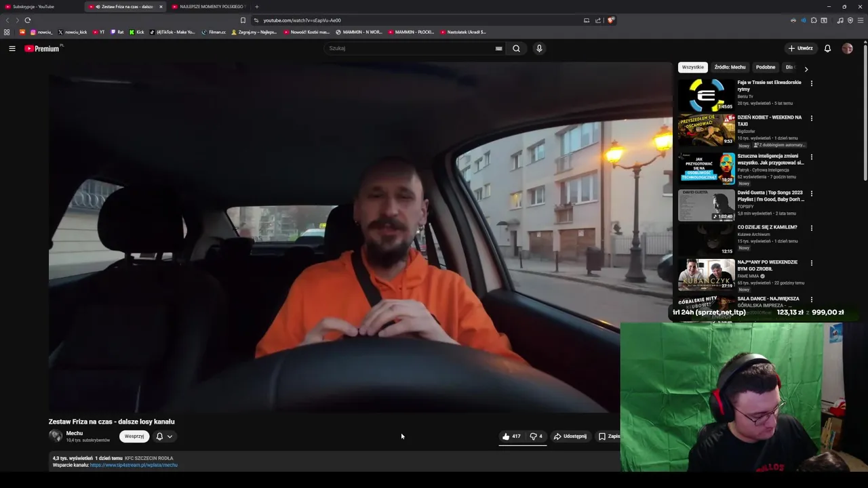Open the browser music note playlist icon
Viewport: 868px width, 488px height.
(x=840, y=20)
